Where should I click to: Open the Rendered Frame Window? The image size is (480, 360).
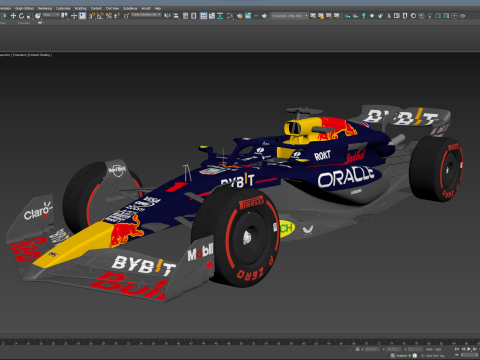[248, 16]
